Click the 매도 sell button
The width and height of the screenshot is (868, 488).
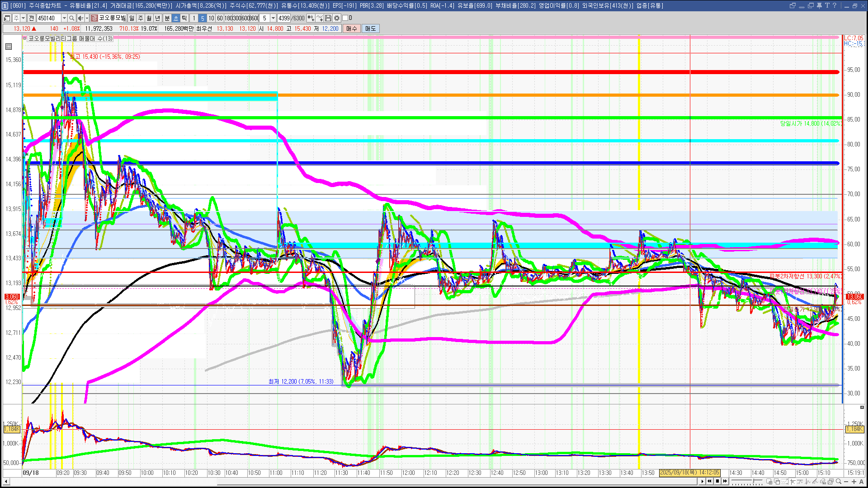coord(371,28)
